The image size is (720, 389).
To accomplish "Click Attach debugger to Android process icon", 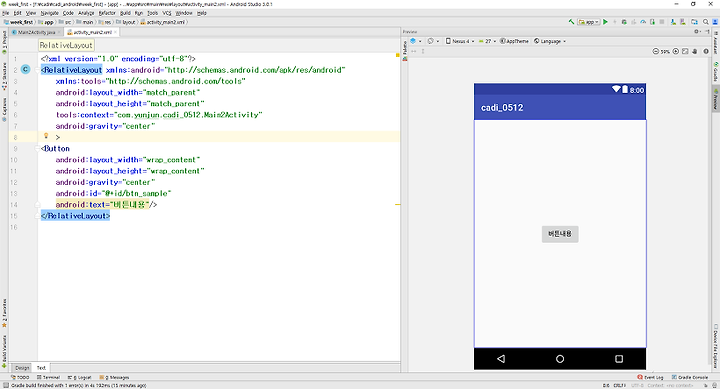I will tap(652, 22).
